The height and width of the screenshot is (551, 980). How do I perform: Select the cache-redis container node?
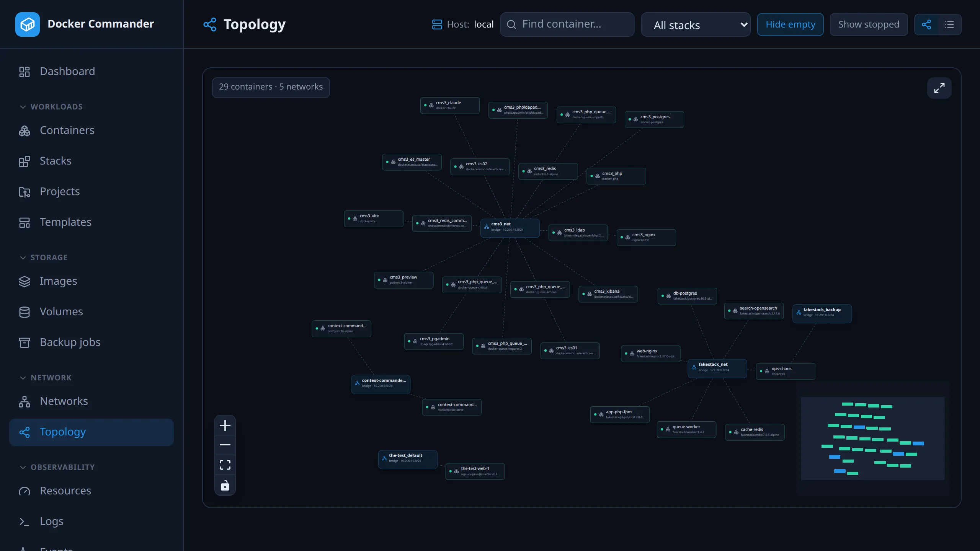(x=755, y=432)
